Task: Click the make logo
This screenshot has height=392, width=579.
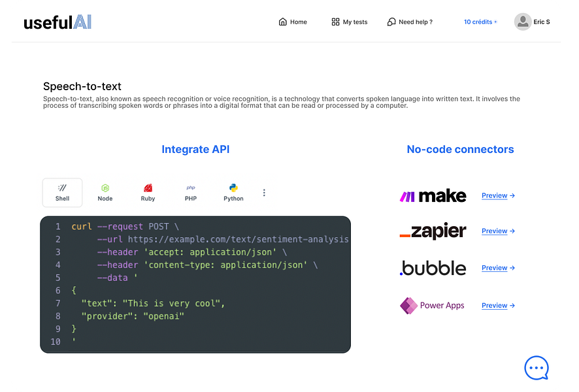Action: pyautogui.click(x=433, y=195)
